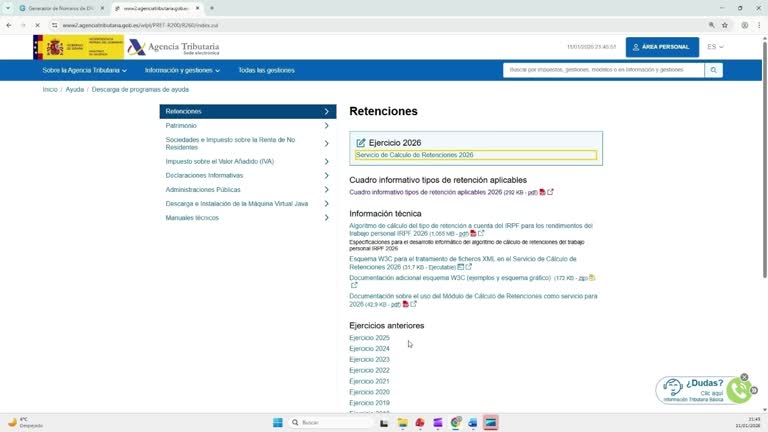Open browser zoom magnifier icon

tap(711, 25)
